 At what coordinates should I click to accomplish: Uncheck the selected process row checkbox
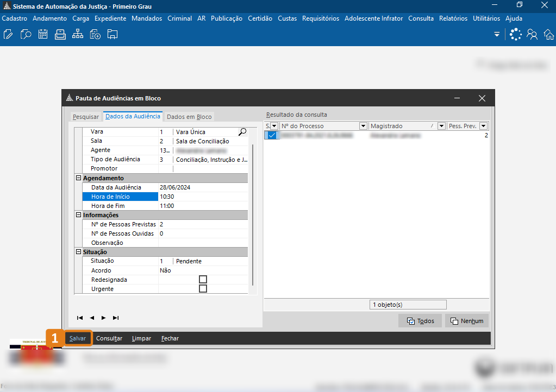[x=272, y=135]
